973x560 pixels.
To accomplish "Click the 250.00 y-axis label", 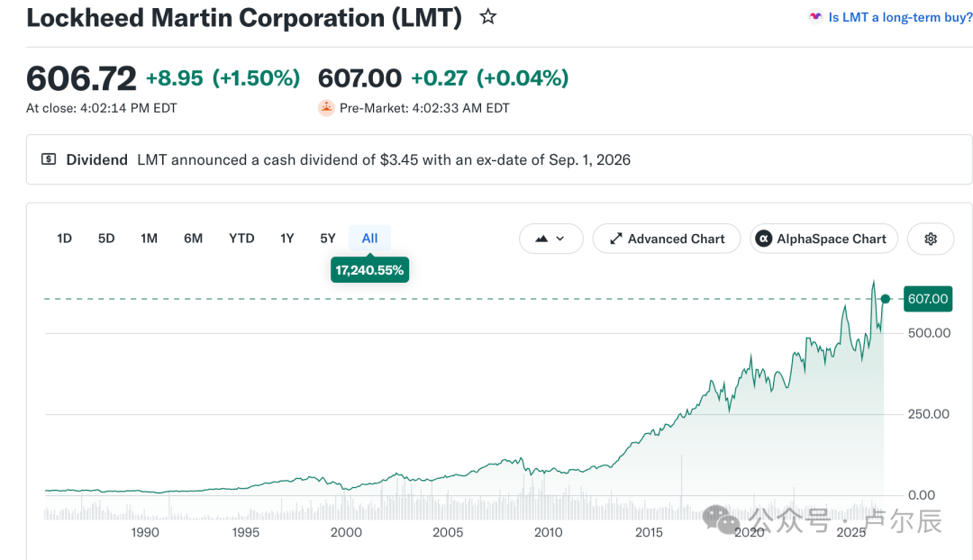I will pyautogui.click(x=928, y=413).
